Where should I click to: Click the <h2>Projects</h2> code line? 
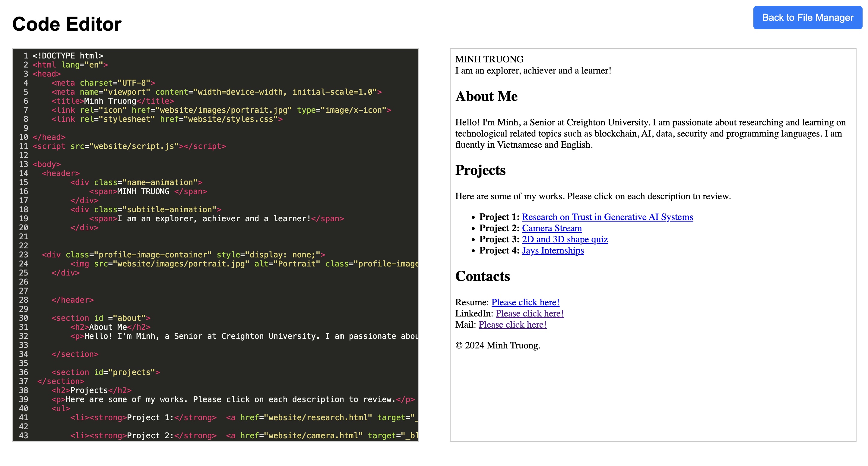91,390
